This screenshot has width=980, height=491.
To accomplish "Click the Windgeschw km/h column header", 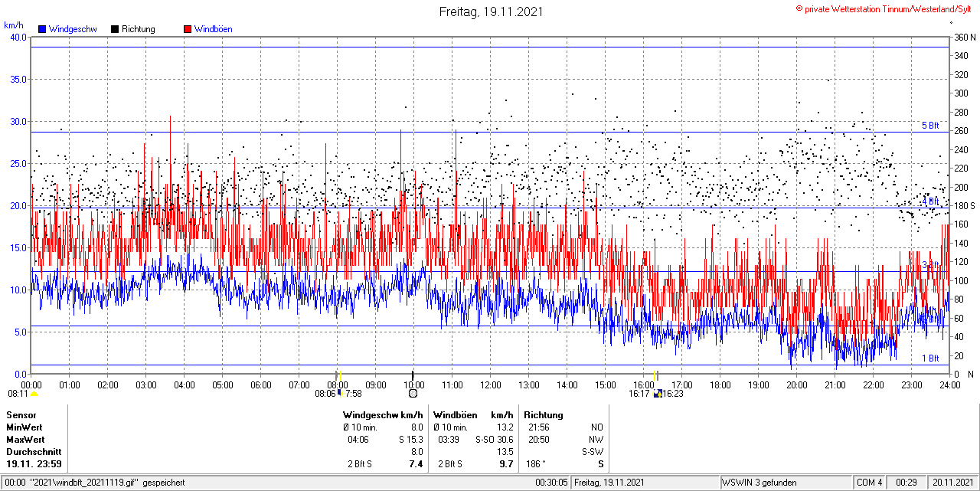I will (x=383, y=414).
